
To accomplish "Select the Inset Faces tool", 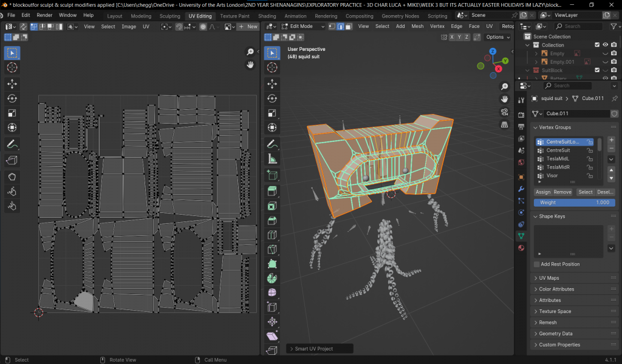I will point(272,206).
